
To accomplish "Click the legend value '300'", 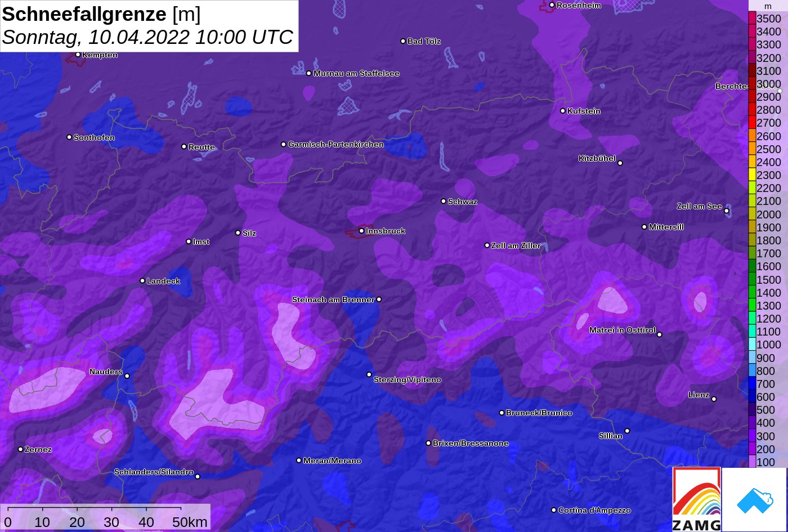I will tap(765, 436).
